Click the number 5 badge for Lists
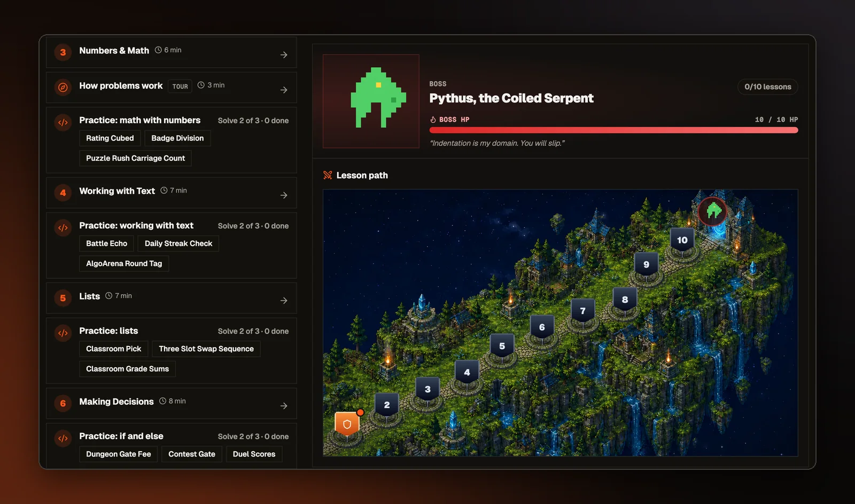The height and width of the screenshot is (504, 855). (63, 298)
